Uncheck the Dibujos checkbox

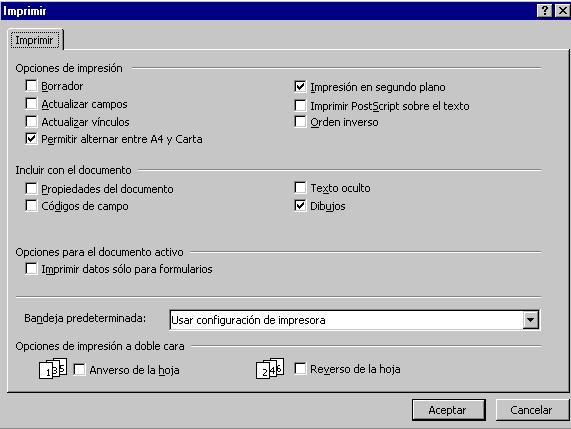coord(300,205)
